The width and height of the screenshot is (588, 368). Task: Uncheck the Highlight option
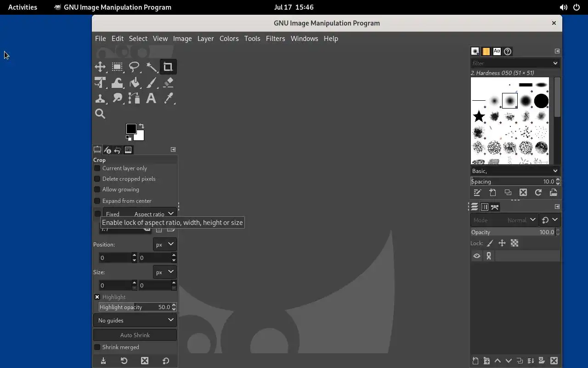(97, 297)
